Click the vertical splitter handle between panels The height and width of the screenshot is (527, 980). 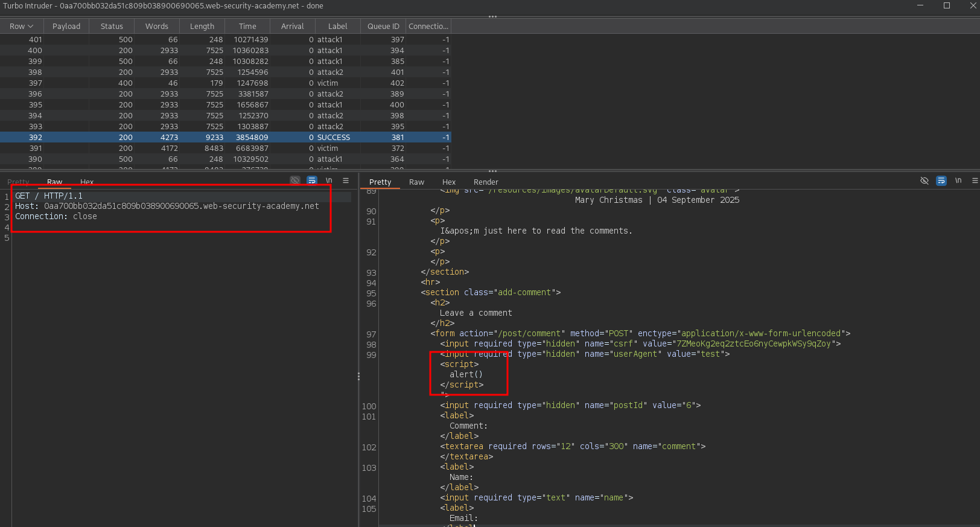click(x=358, y=376)
